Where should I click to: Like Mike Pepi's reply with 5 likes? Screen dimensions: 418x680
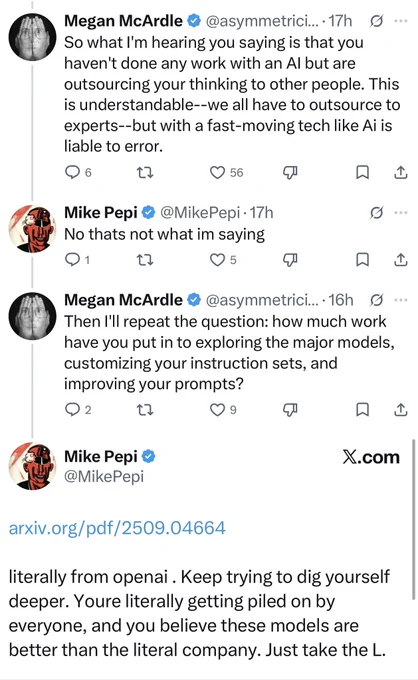click(217, 260)
